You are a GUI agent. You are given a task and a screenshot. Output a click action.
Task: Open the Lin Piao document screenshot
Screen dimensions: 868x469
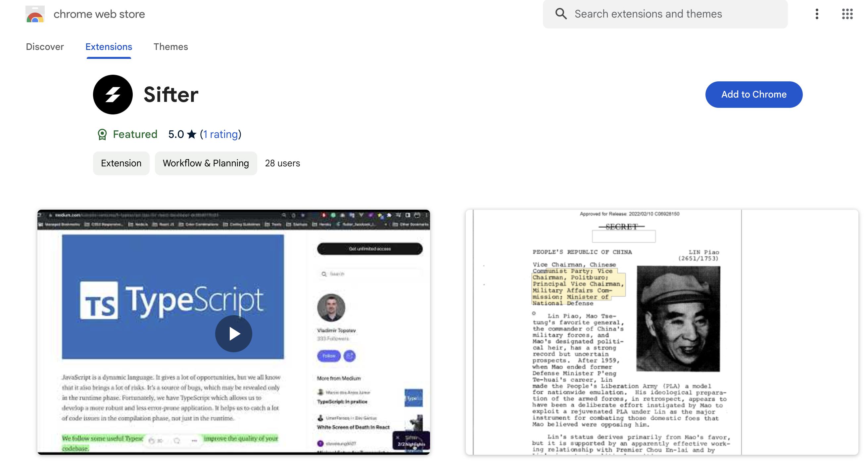tap(661, 332)
